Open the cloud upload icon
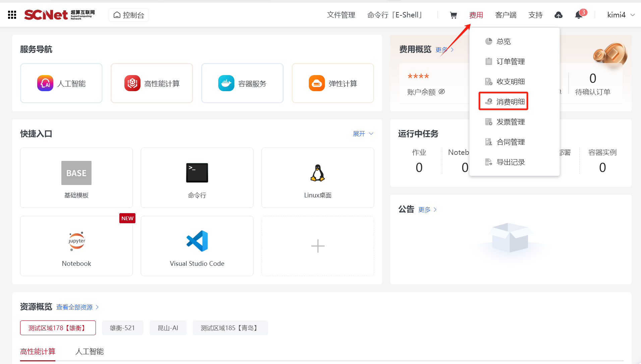The height and width of the screenshot is (364, 641). coord(558,15)
